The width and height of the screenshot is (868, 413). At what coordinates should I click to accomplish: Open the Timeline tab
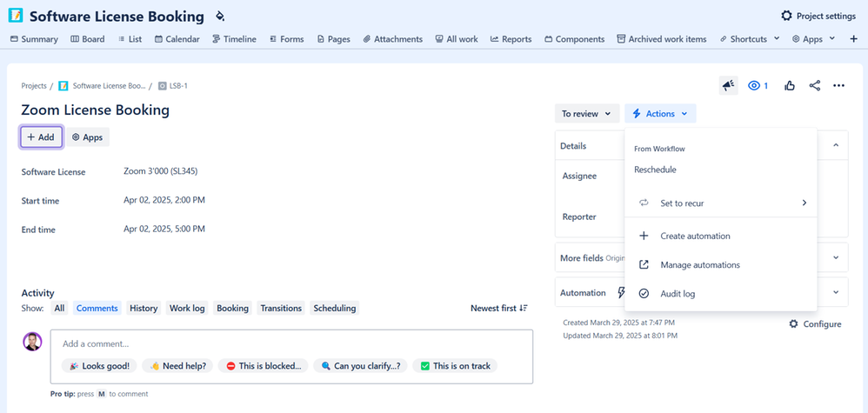234,39
